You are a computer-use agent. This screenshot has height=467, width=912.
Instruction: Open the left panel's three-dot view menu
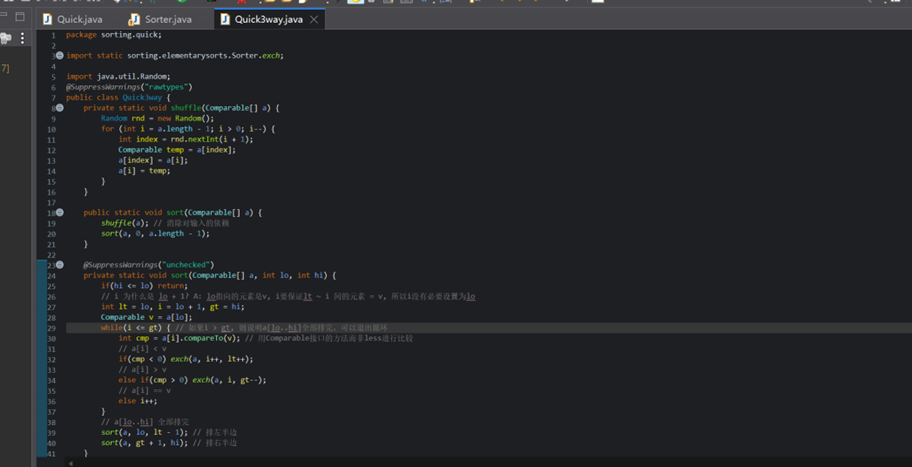(22, 38)
